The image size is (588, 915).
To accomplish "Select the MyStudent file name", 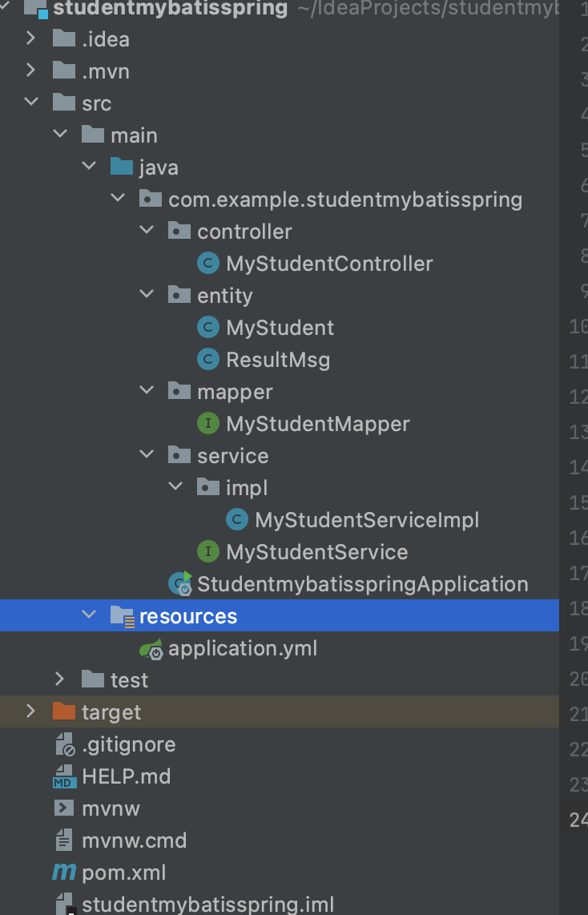I will pos(280,328).
